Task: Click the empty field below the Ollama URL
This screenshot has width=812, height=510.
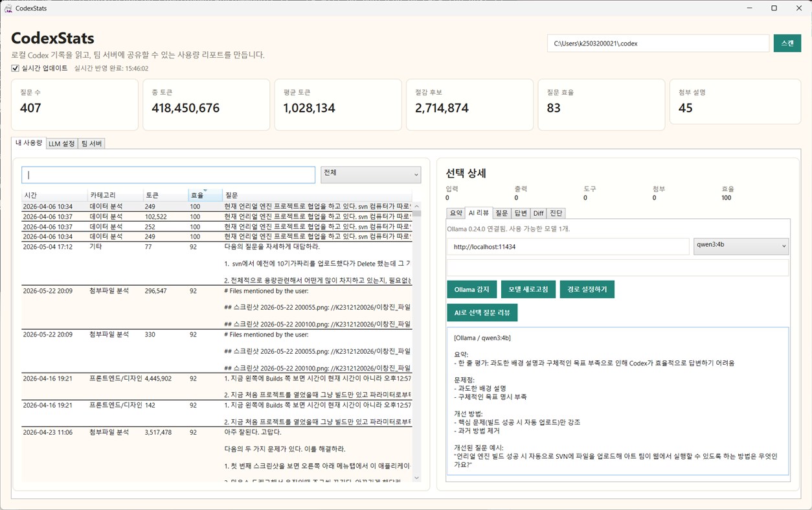Action: pos(618,268)
